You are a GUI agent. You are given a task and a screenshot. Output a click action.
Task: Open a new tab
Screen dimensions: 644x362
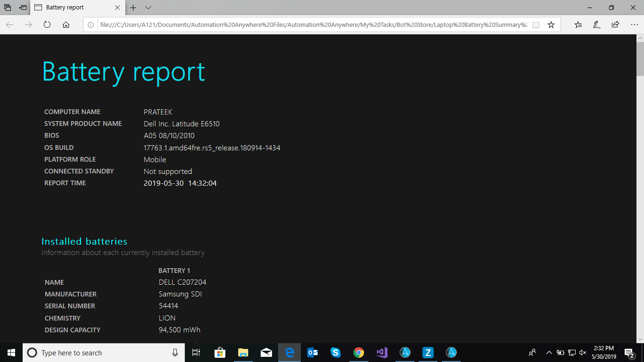tap(133, 8)
